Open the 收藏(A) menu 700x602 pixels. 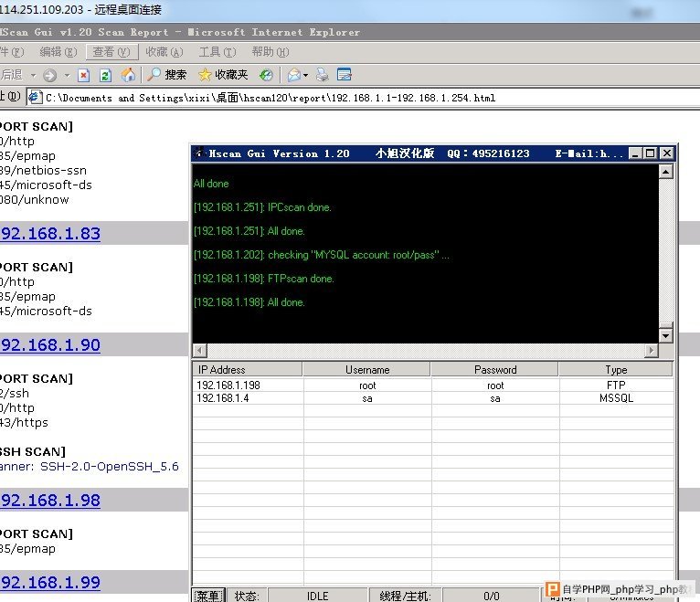(x=164, y=52)
